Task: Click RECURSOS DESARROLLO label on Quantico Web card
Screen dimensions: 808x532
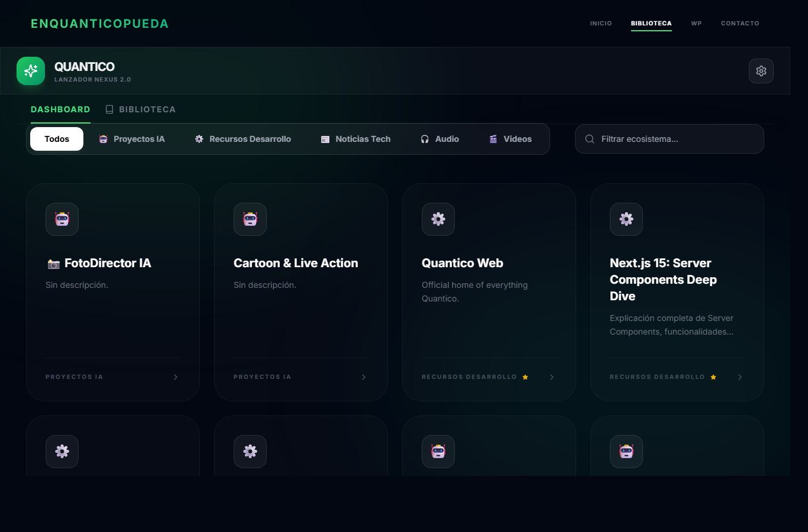Action: [x=469, y=377]
